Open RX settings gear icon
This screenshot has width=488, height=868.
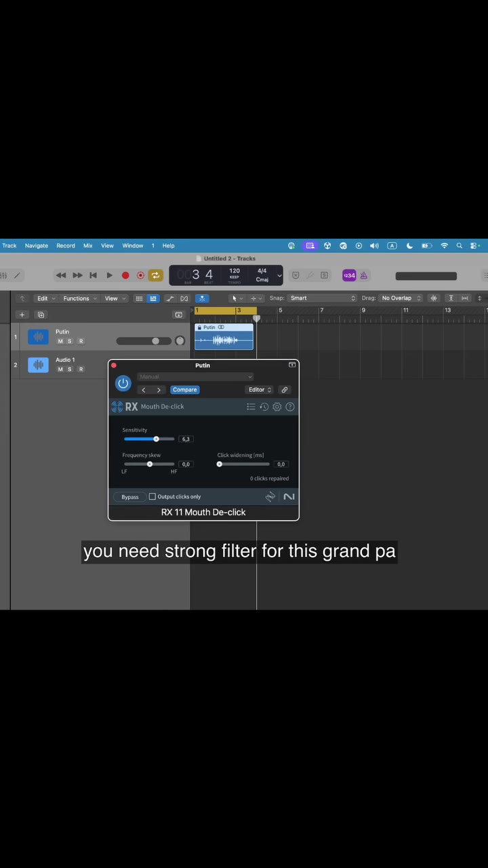277,407
